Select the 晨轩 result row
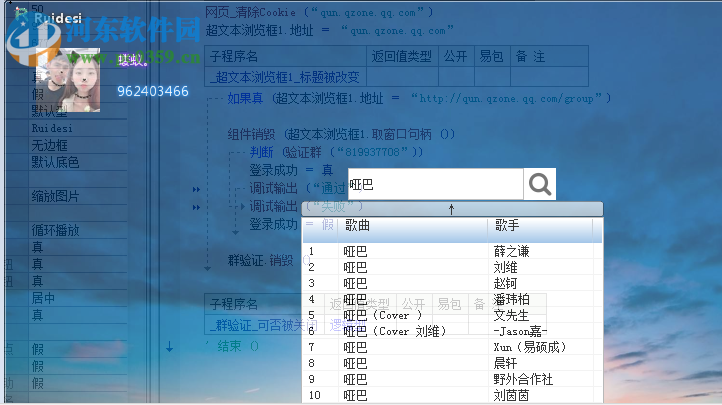 (452, 364)
